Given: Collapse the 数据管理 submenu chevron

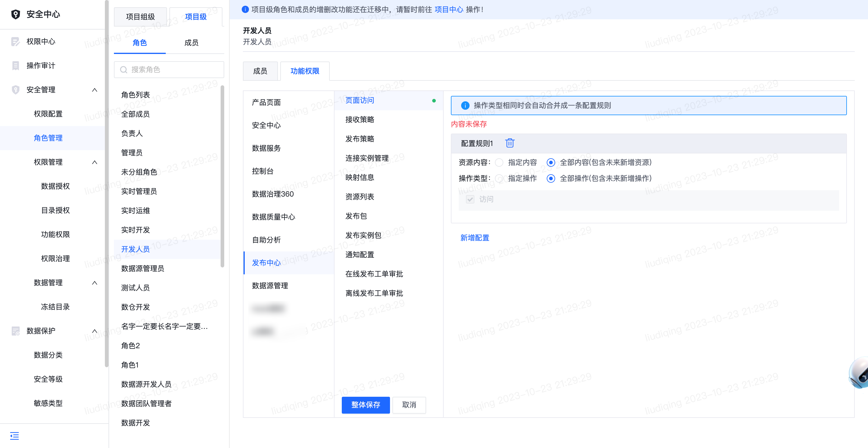Looking at the screenshot, I should pyautogui.click(x=95, y=283).
